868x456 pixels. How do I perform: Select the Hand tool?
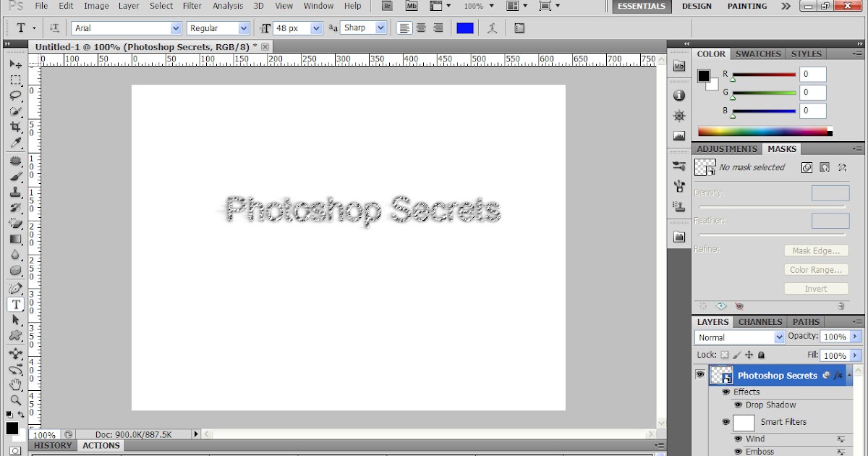tap(15, 385)
